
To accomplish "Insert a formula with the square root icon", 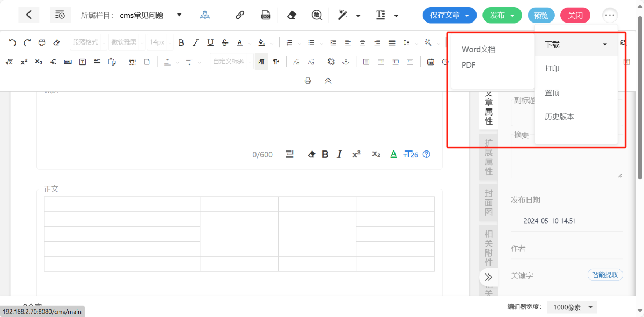I will [x=9, y=62].
